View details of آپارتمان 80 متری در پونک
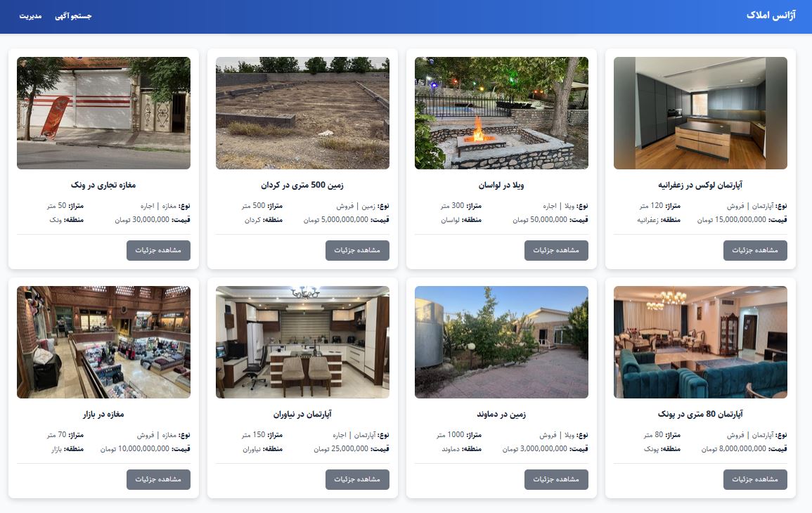Image resolution: width=812 pixels, height=513 pixels. point(755,479)
